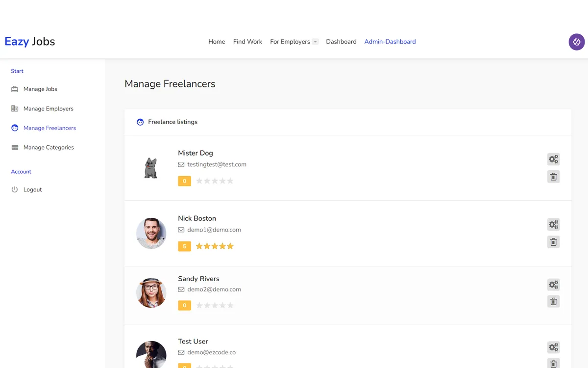Click the name Sandy Rivers
This screenshot has width=588, height=368.
198,279
